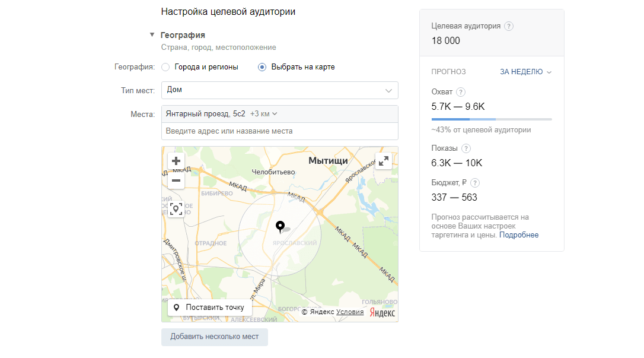Viewport: 644px width, 358px height.
Task: Show help for Показы metric
Action: click(466, 148)
